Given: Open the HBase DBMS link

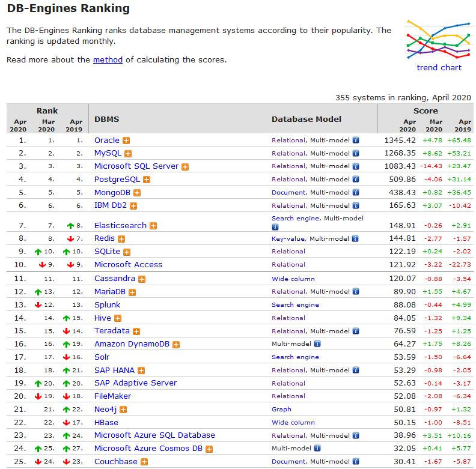Looking at the screenshot, I should (x=106, y=423).
